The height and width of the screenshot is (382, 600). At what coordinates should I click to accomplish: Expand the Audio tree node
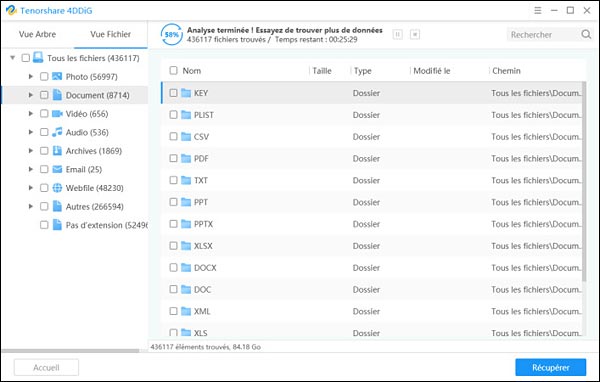(x=31, y=132)
